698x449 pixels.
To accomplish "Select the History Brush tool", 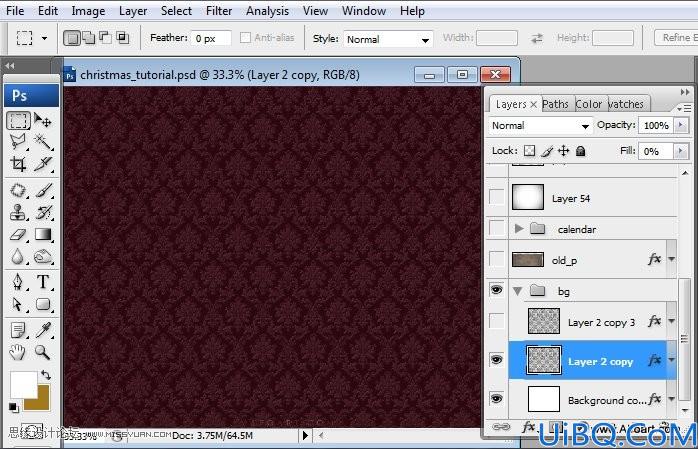I will [43, 213].
